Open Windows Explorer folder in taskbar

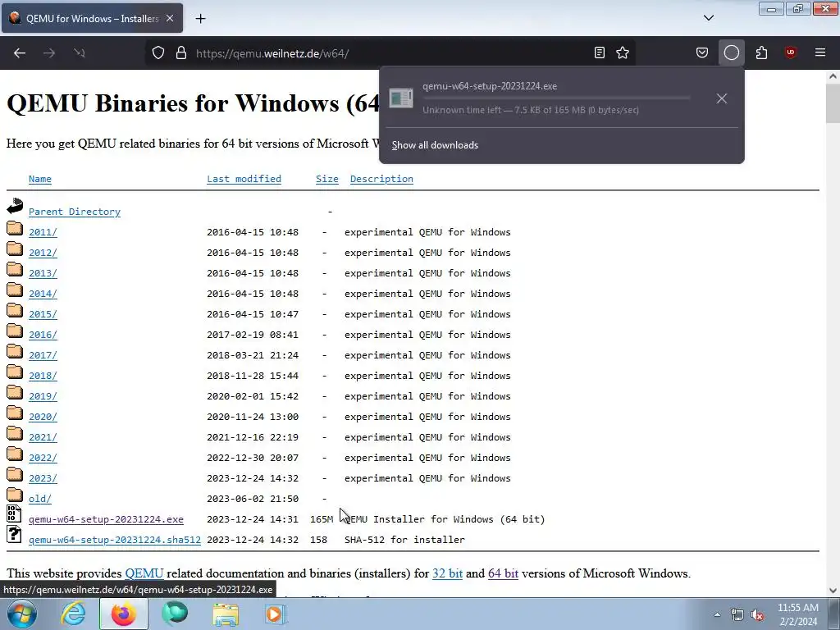tap(226, 614)
